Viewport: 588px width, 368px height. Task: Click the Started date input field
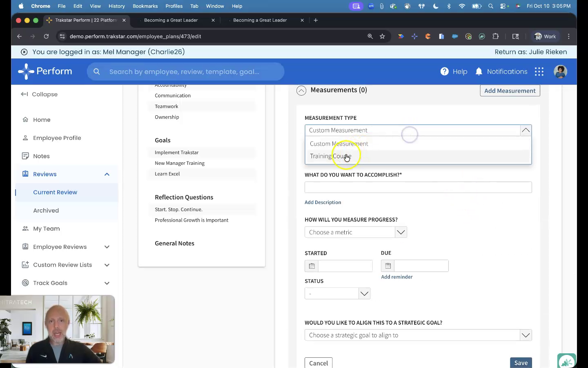[x=345, y=266]
